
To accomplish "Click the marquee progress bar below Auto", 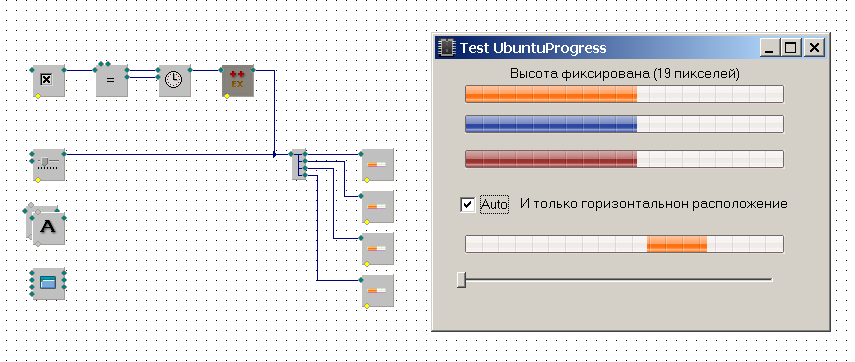I will (624, 244).
